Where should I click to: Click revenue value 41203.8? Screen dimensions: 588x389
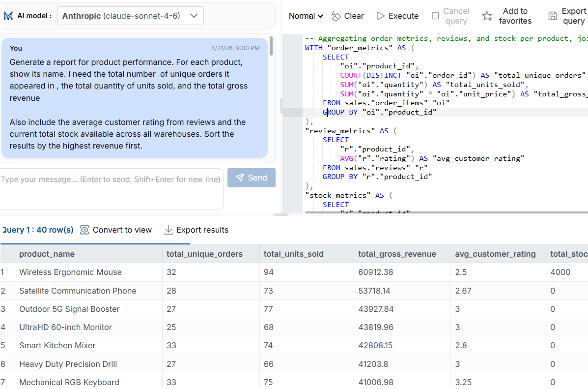[x=373, y=364]
